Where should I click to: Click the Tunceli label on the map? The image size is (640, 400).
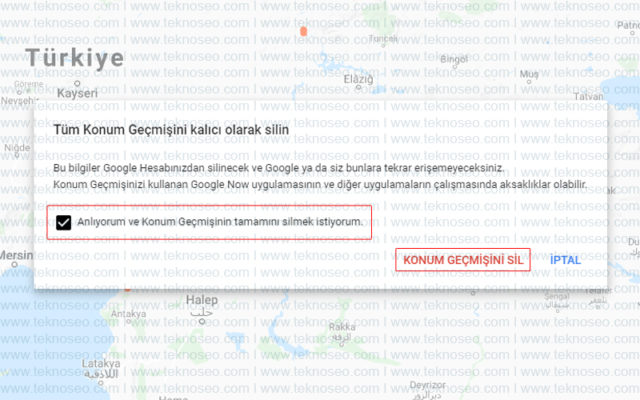[383, 38]
